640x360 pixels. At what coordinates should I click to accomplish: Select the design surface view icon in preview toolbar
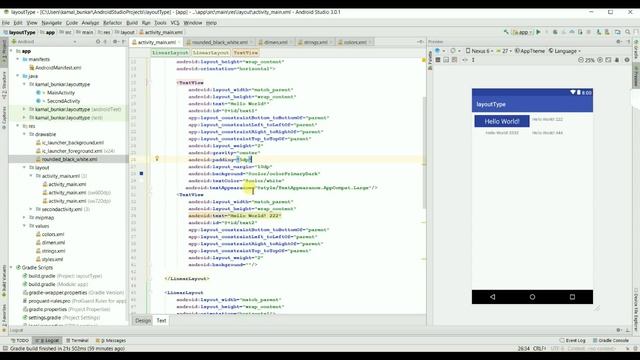(x=438, y=60)
